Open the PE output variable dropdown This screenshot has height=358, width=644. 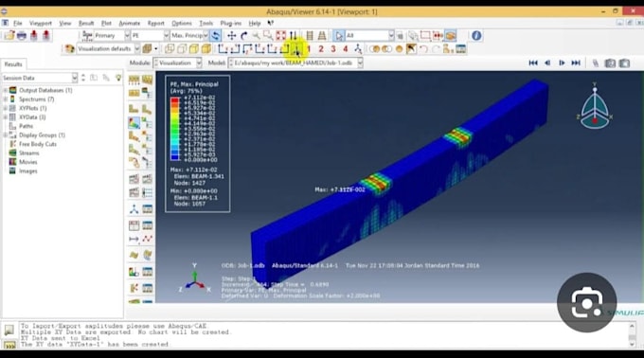coord(167,36)
